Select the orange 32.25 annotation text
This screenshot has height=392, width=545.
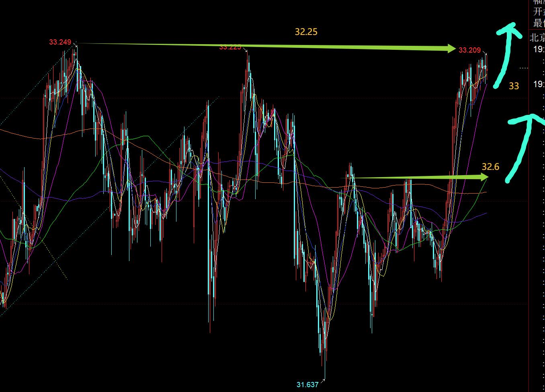[x=306, y=32]
